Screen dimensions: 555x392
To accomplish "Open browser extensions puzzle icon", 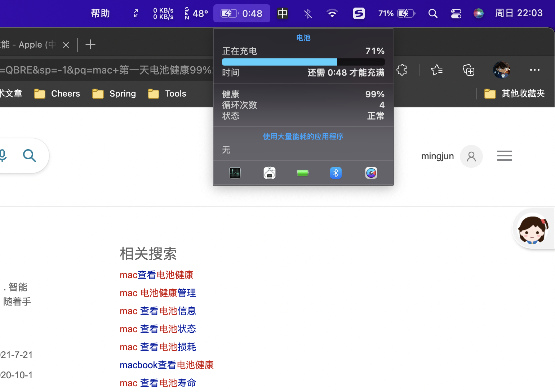I will (402, 70).
